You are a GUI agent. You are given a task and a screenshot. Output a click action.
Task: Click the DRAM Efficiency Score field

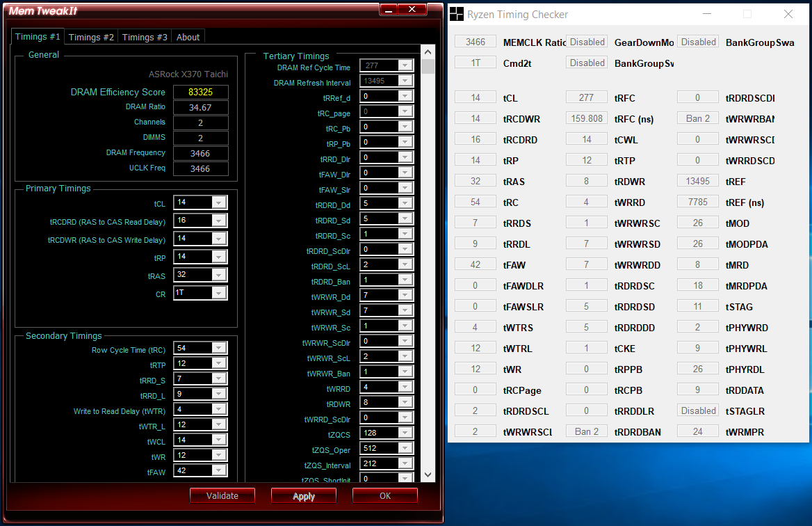click(x=200, y=93)
